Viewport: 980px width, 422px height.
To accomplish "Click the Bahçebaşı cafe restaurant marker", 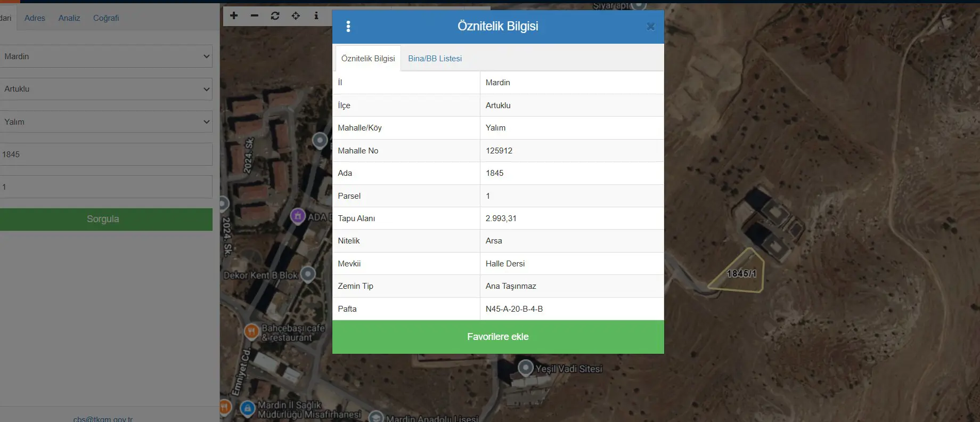I will 251,332.
